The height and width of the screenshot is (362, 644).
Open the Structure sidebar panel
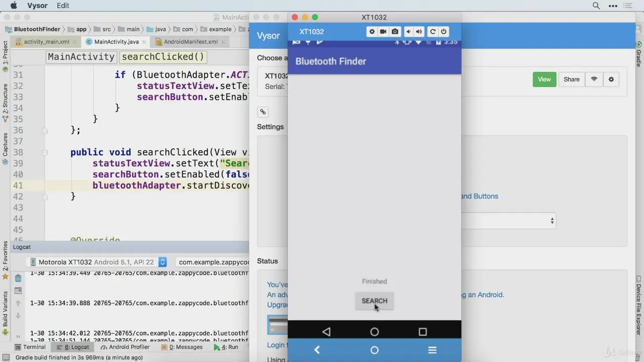6,103
